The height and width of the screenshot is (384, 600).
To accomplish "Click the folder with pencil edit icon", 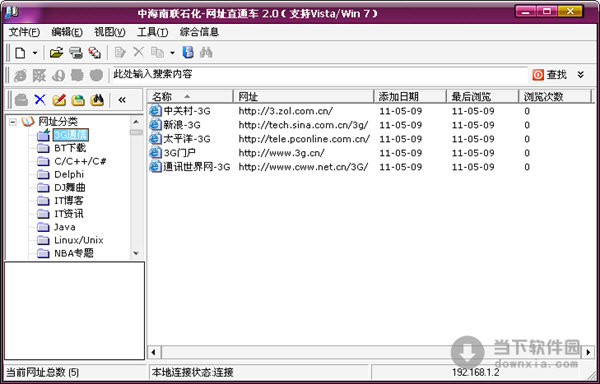I will 59,100.
